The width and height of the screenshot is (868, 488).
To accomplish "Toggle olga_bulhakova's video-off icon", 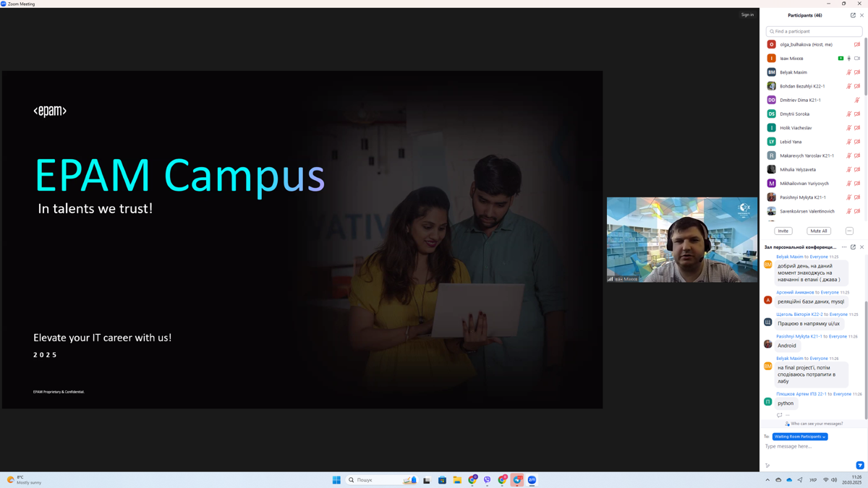I will click(x=857, y=45).
